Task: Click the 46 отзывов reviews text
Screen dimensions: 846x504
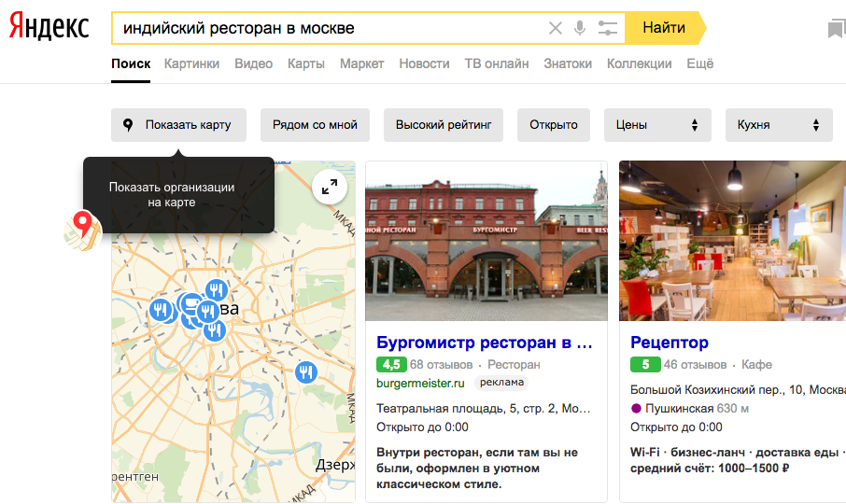Action: coord(695,364)
